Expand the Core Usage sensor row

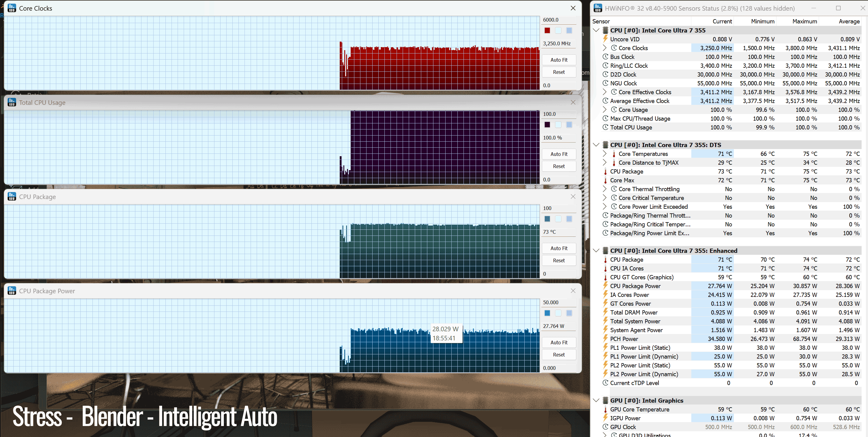[x=605, y=110]
